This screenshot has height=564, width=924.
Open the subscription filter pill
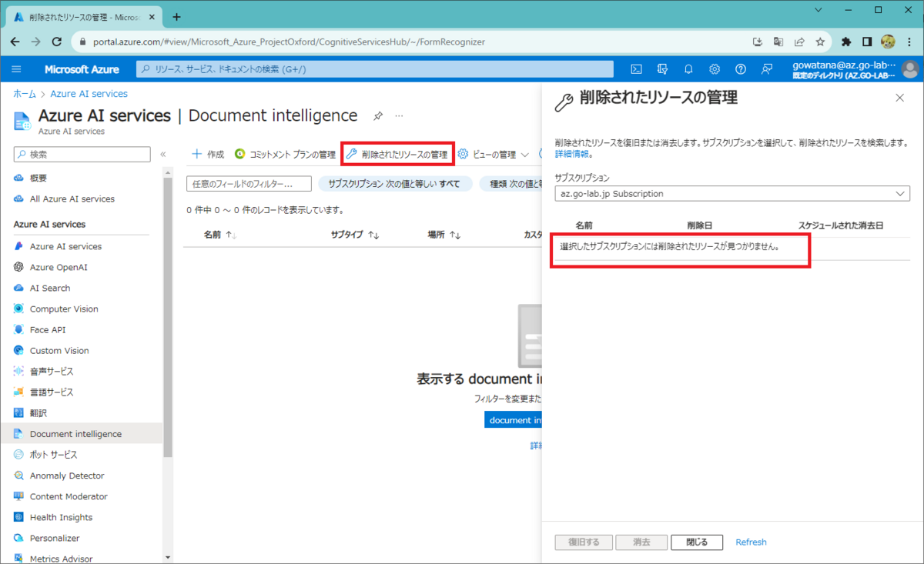tap(394, 184)
